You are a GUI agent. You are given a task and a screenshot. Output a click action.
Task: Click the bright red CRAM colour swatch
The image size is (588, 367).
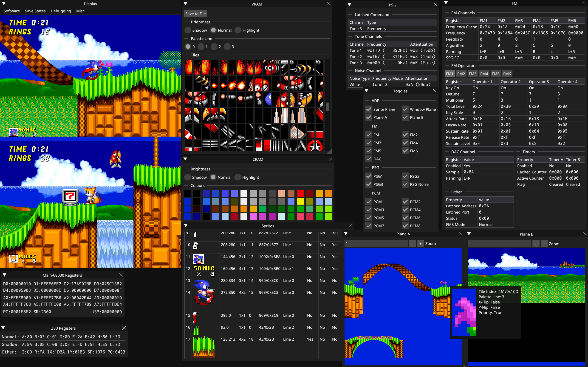[x=300, y=193]
